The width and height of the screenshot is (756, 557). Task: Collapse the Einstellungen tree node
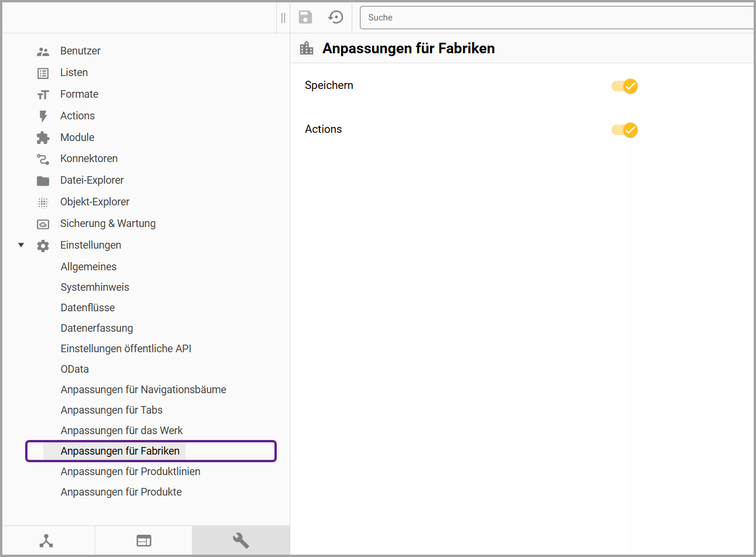coord(21,245)
